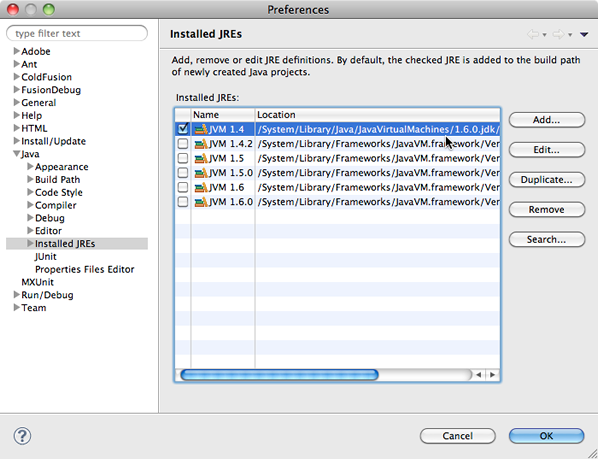Open the view menu triangle icon

584,35
